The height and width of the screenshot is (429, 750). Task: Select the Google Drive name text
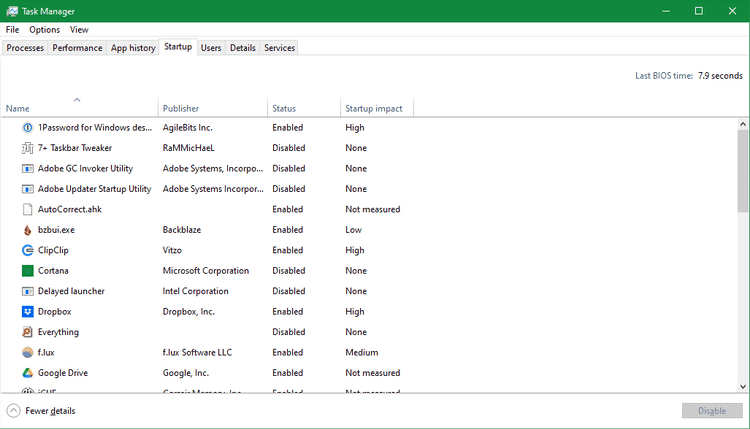pyautogui.click(x=63, y=373)
